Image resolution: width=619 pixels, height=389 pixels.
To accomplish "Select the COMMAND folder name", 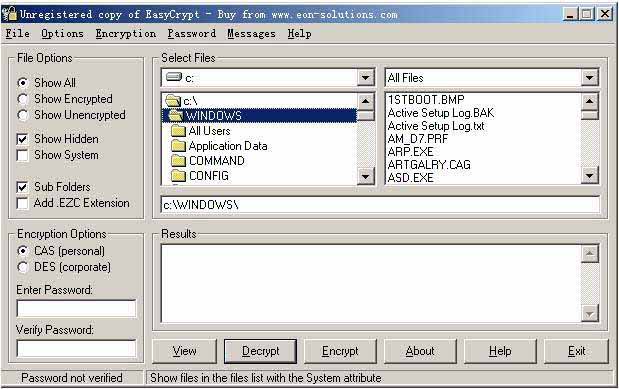I will pyautogui.click(x=217, y=161).
